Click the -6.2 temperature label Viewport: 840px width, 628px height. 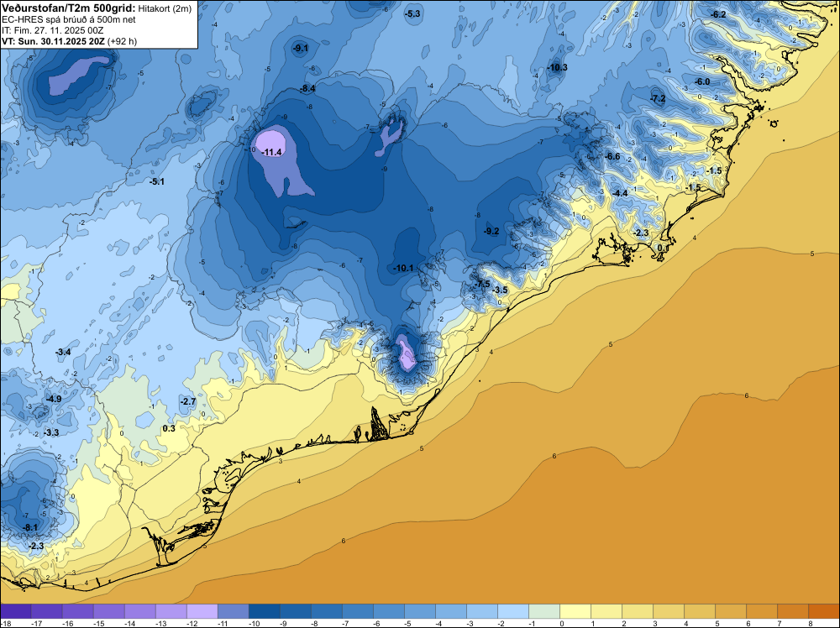click(x=718, y=14)
